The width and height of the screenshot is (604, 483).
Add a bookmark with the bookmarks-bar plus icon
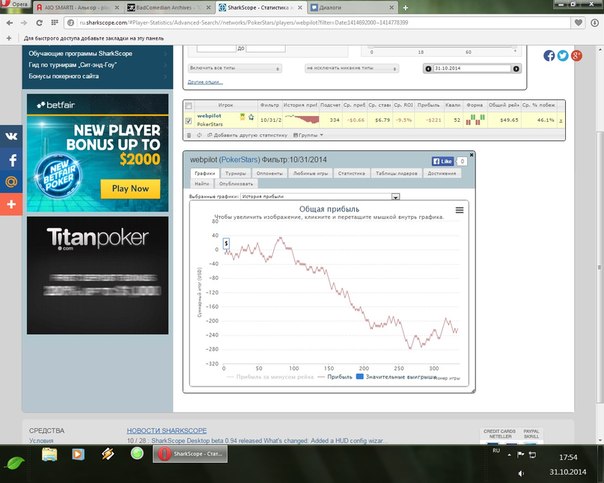point(9,38)
